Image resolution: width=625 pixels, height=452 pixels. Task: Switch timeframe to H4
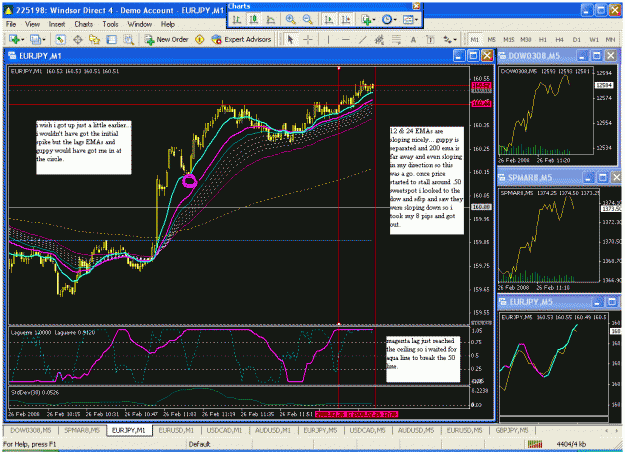560,39
